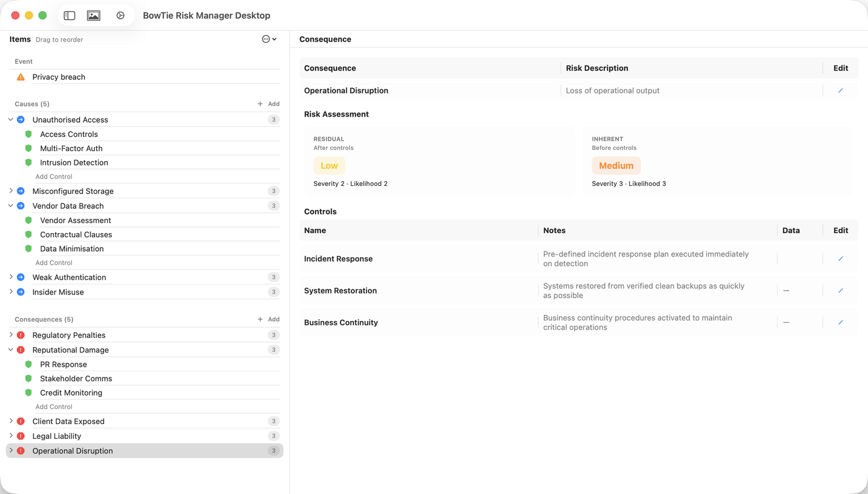Image resolution: width=868 pixels, height=494 pixels.
Task: Select the Operational Disruption row in sidebar
Action: click(x=144, y=451)
